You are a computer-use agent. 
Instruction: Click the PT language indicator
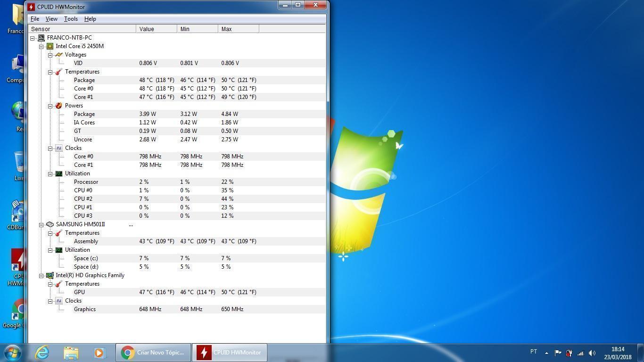pyautogui.click(x=534, y=352)
